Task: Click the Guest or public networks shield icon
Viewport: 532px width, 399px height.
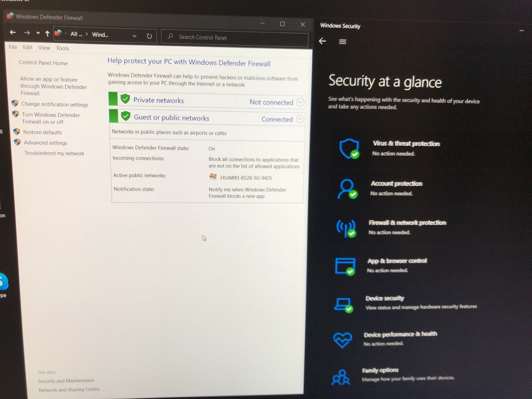Action: pos(126,116)
